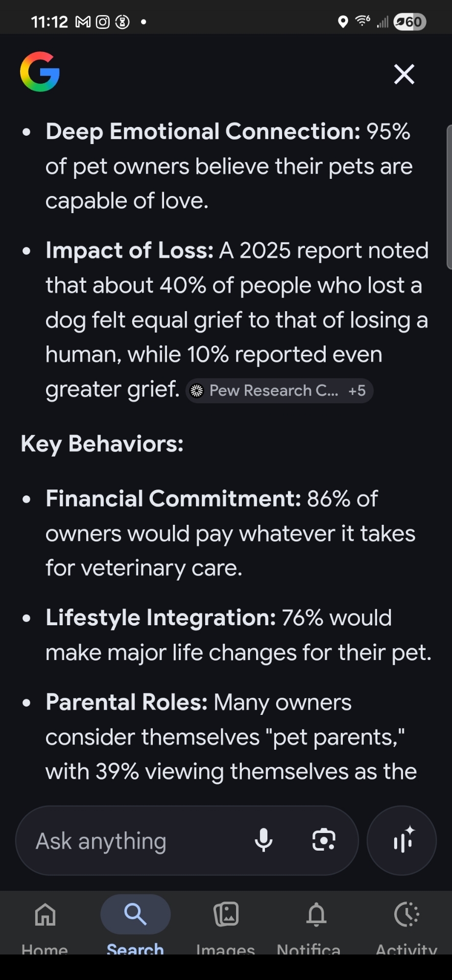This screenshot has height=980, width=452.
Task: Open the Images tab
Action: click(226, 921)
